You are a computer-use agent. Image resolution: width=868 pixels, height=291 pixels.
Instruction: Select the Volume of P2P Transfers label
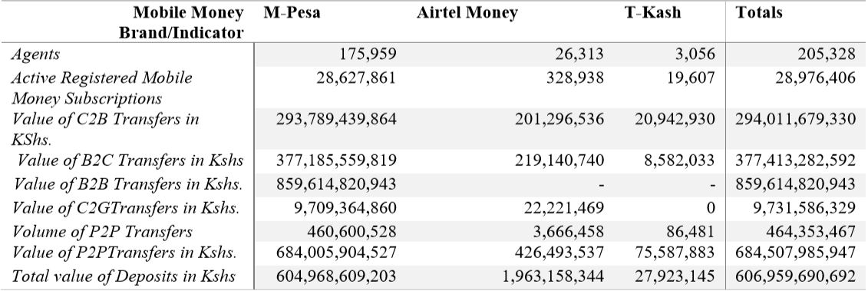pos(102,232)
